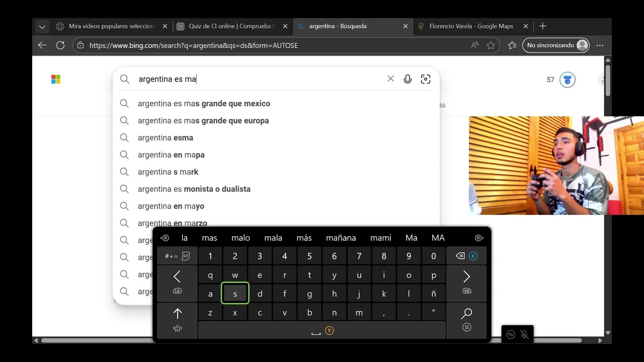This screenshot has height=362, width=644.
Task: Tap the number 5 key
Action: 309,256
